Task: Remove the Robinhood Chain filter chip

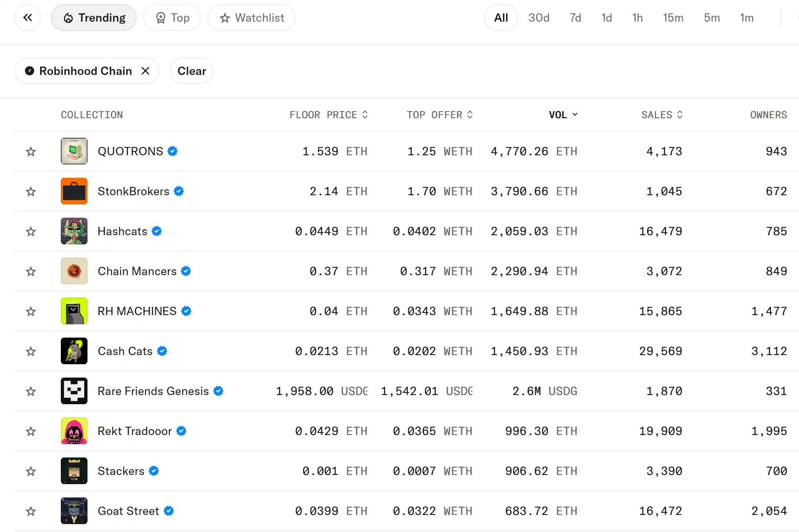Action: tap(145, 71)
